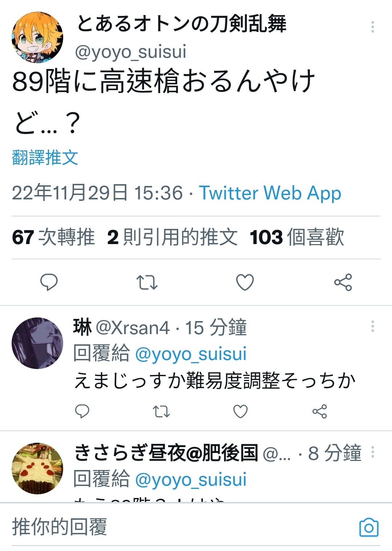View the 2 則引用的推文 quote tweets
Screen dimensions: 392x551
click(172, 237)
